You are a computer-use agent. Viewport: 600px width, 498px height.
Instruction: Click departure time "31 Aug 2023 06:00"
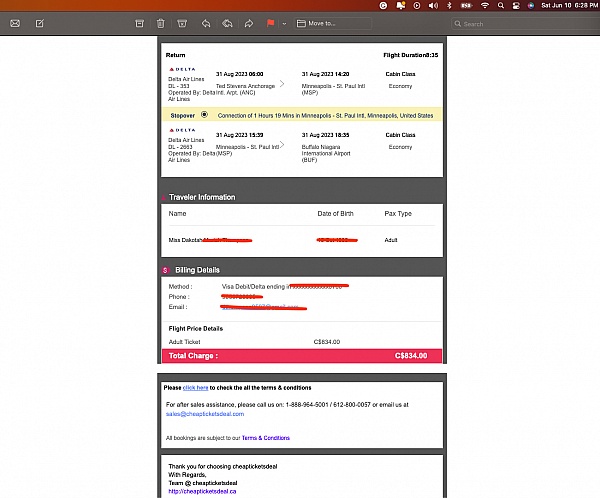(x=240, y=74)
